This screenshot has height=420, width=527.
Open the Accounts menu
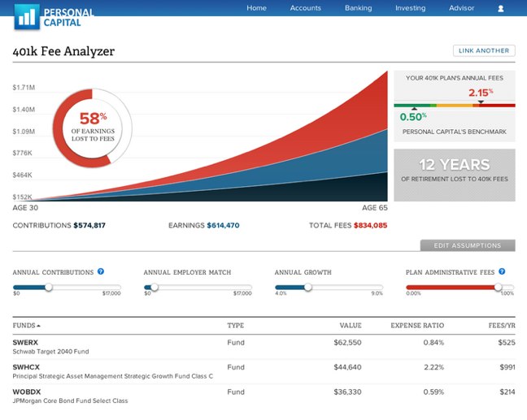(306, 8)
